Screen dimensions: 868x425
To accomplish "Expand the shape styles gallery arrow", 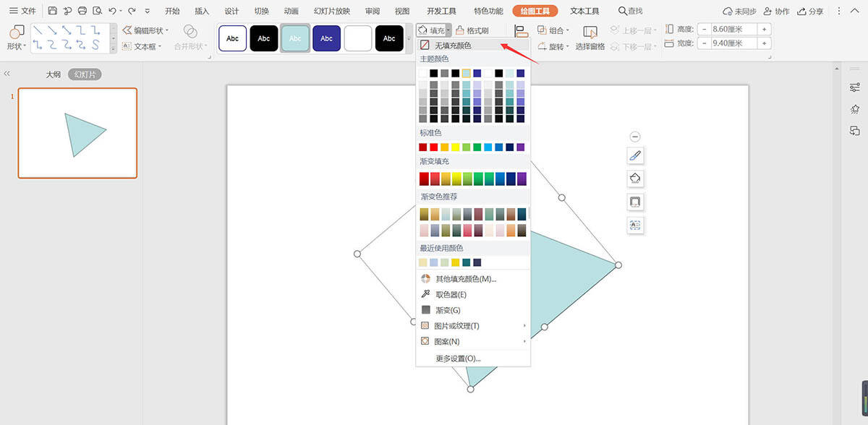I will coord(409,38).
